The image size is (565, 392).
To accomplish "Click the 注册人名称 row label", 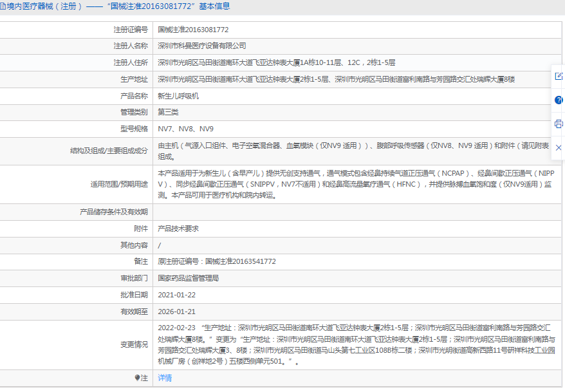I will pos(131,46).
